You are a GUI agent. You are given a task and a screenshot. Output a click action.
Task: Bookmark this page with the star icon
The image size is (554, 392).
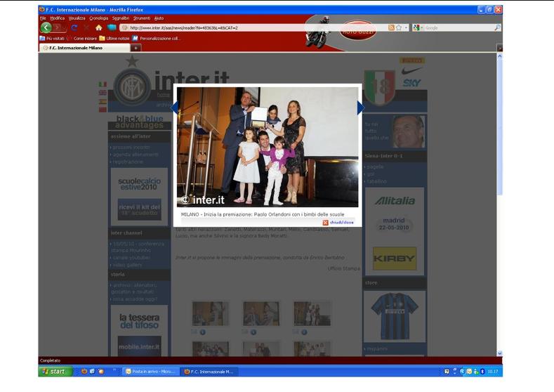[x=399, y=27]
